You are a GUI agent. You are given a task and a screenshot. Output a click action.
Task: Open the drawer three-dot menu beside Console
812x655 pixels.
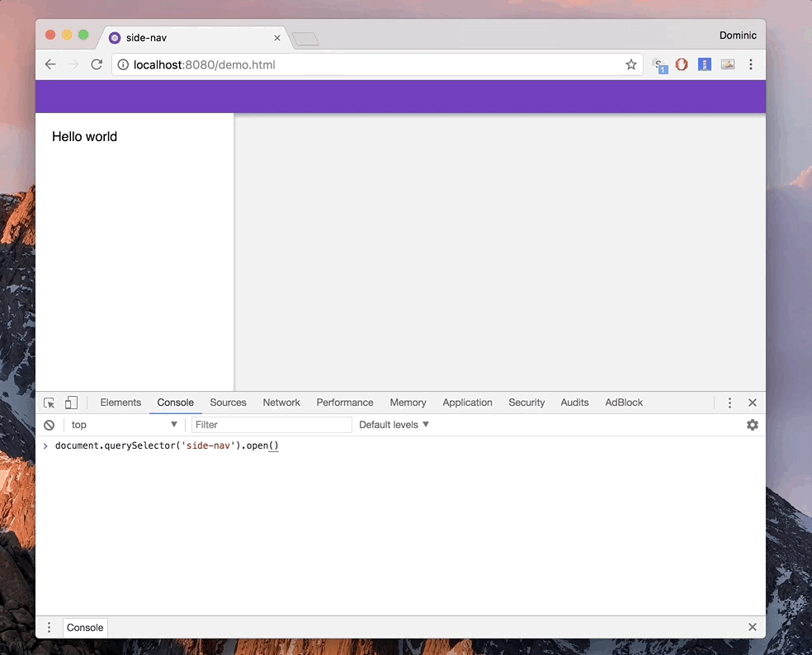pos(50,627)
